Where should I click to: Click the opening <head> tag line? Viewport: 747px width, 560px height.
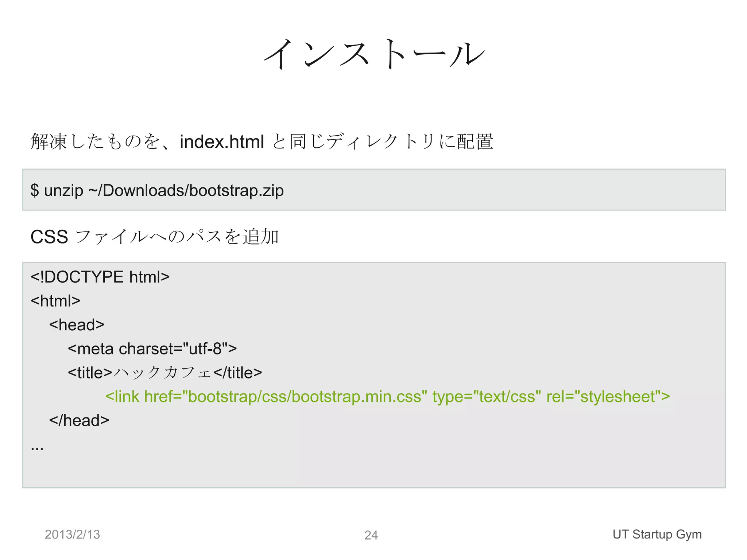click(77, 325)
